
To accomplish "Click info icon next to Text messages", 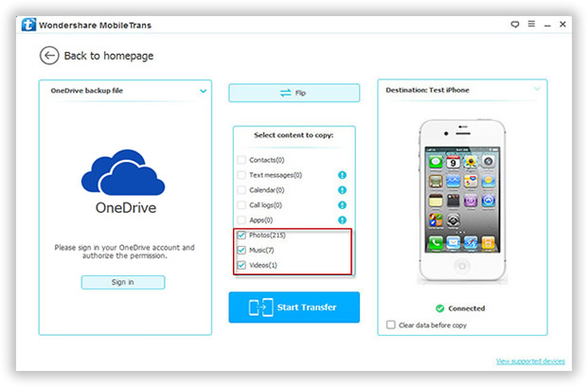I will (342, 175).
